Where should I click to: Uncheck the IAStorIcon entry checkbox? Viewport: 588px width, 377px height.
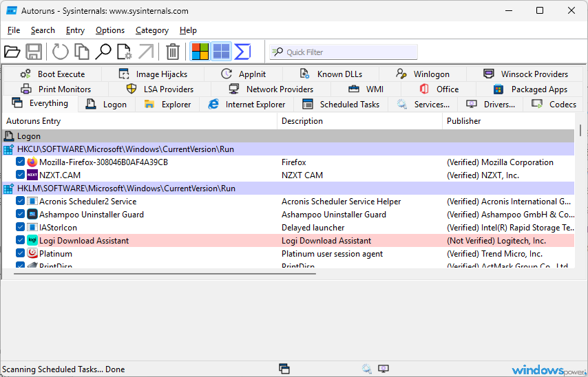(20, 228)
